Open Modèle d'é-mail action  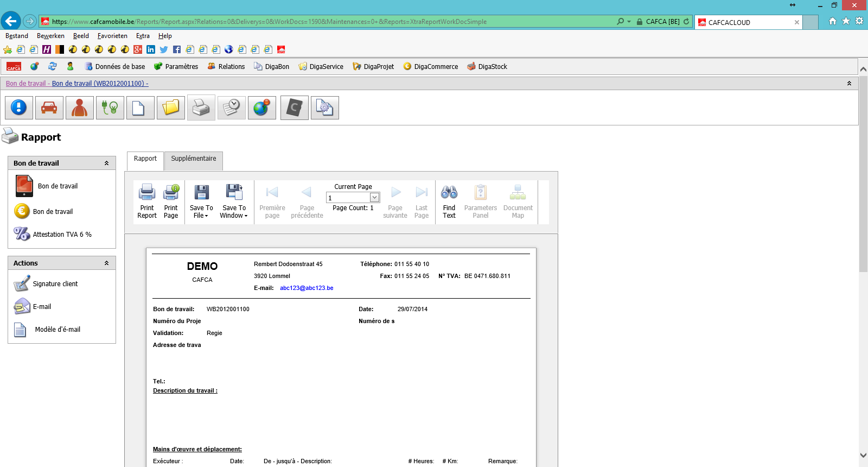click(47, 329)
